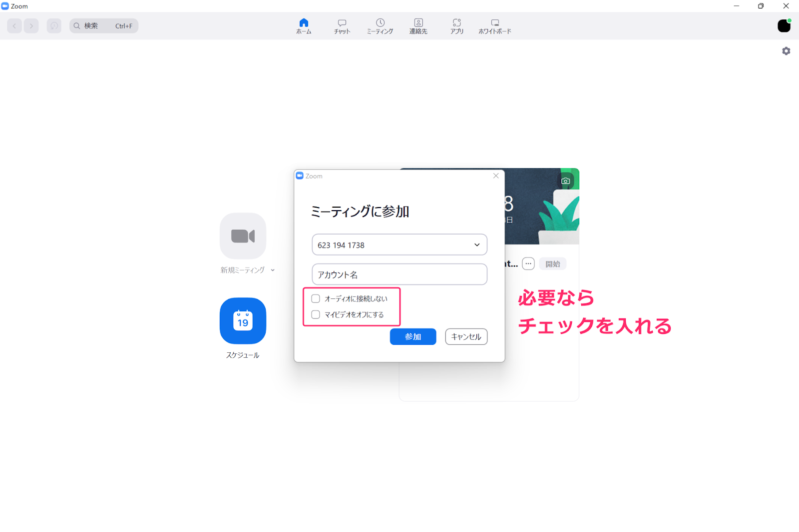Close the ミーティングに参加 dialog
This screenshot has height=532, width=799.
496,176
